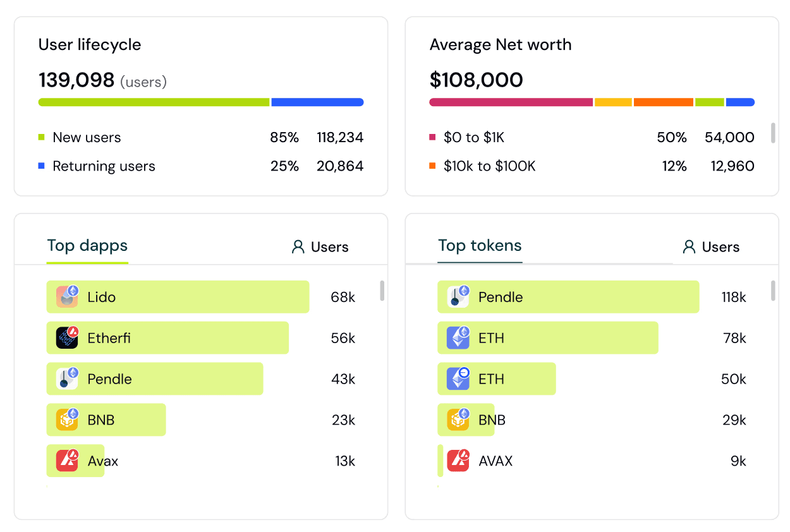Screen dimensions: 790x532
Task: Select the Top dapps tab
Action: (x=87, y=246)
